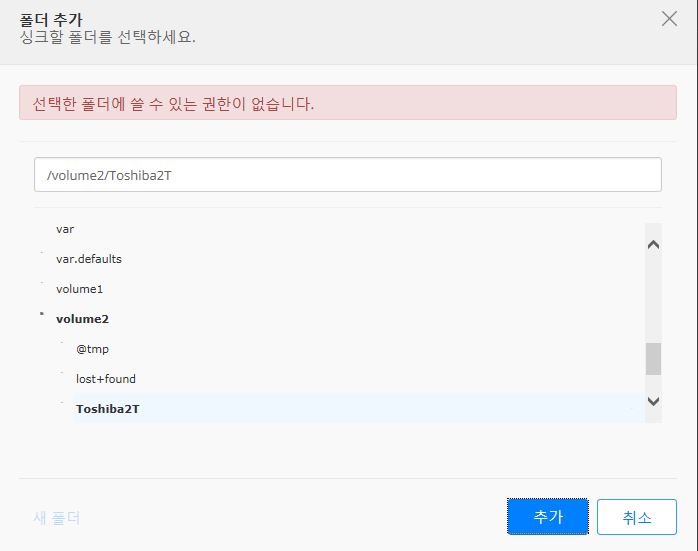Click the folder path input field
This screenshot has height=551, width=698.
[x=348, y=174]
